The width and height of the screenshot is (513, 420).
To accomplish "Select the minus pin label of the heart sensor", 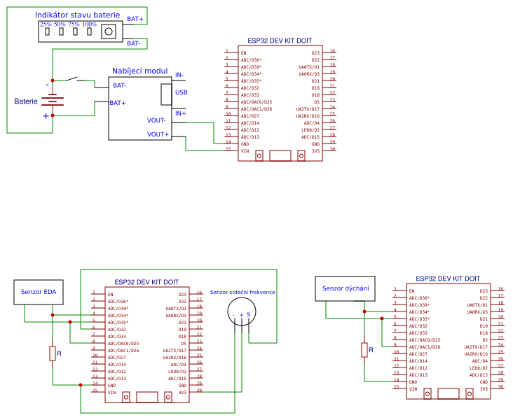I will 234,315.
